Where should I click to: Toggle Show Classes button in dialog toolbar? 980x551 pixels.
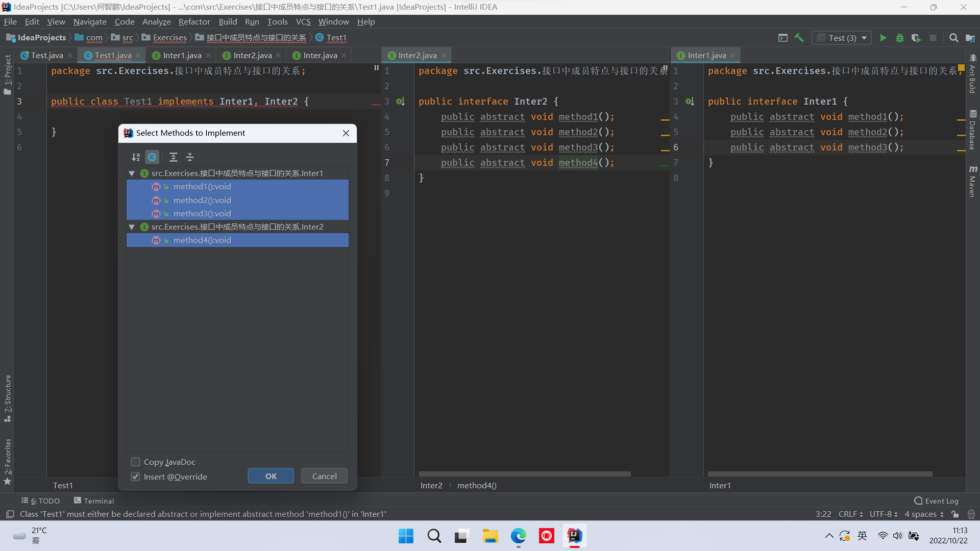point(152,157)
